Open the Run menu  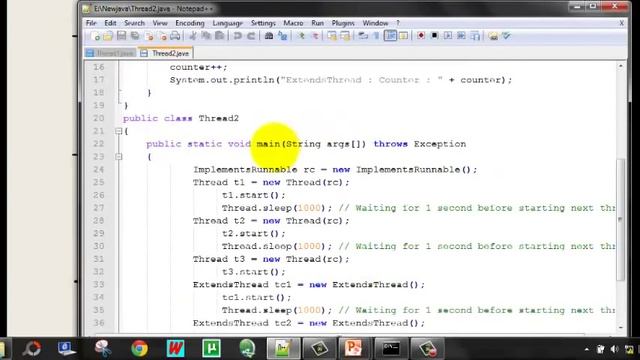coord(318,23)
